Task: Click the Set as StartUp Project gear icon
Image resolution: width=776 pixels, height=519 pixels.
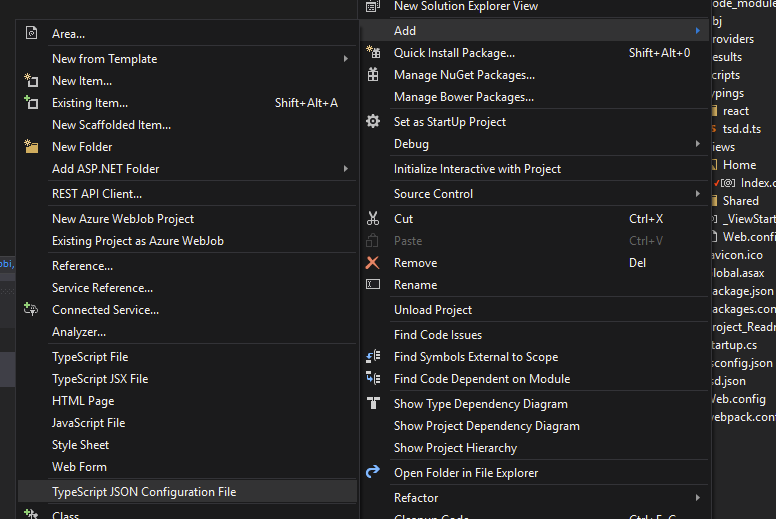Action: (373, 121)
